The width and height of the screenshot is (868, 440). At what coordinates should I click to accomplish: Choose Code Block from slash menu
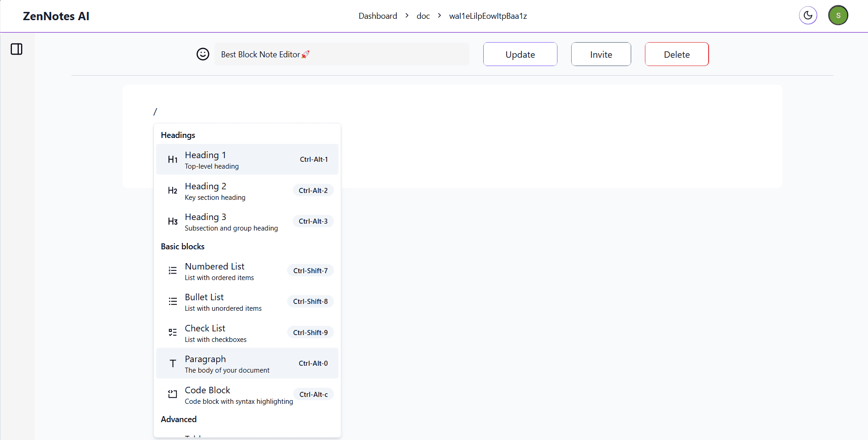click(247, 395)
